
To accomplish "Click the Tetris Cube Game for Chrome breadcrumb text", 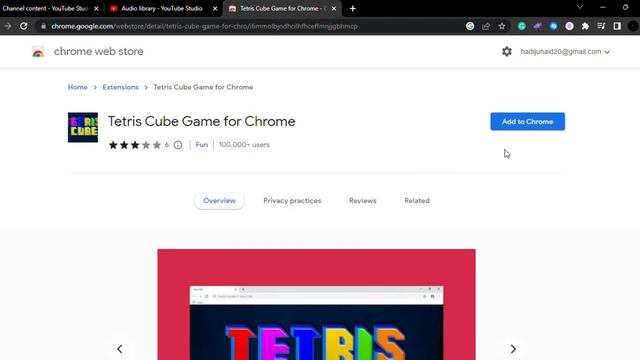I will [x=203, y=87].
